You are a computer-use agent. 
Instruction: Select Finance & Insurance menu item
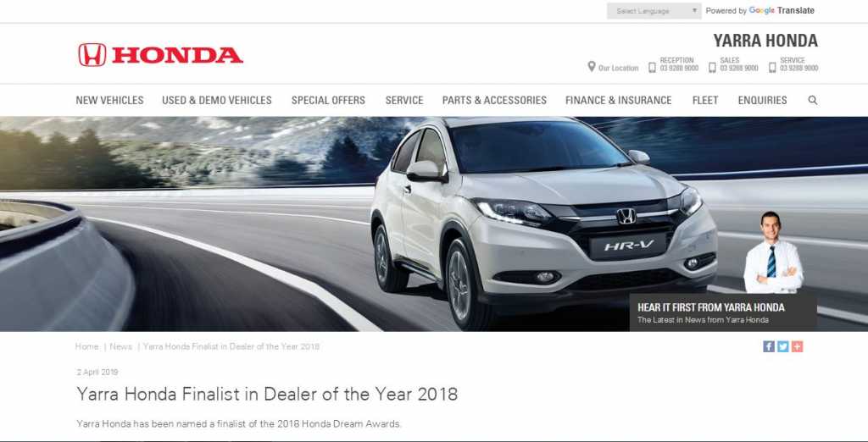point(618,100)
